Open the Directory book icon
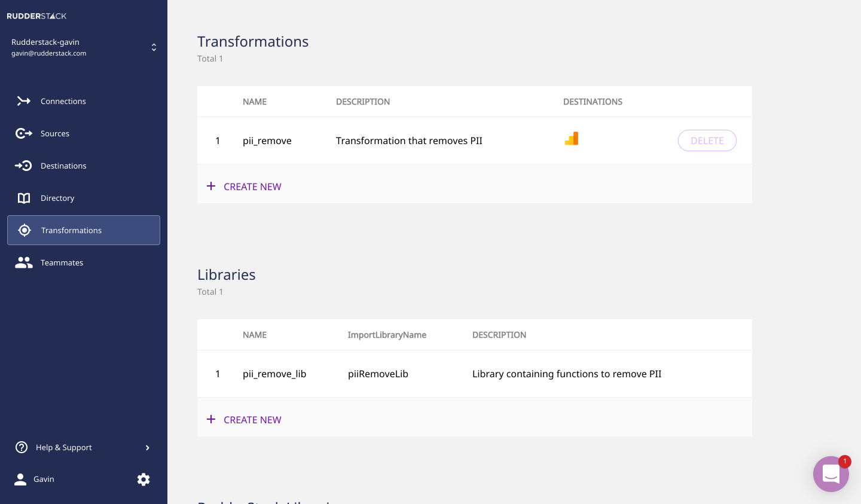 point(24,198)
